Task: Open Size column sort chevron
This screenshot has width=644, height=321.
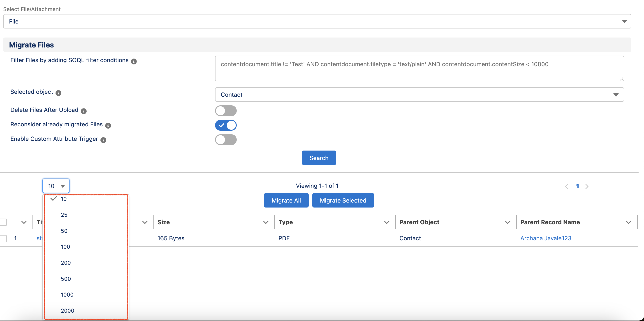Action: coord(266,222)
